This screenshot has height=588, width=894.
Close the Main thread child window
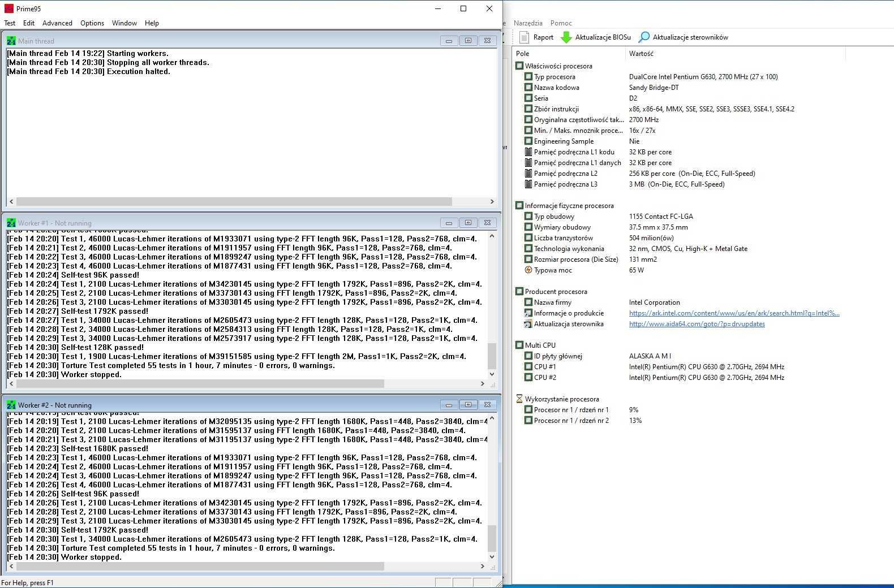point(487,41)
